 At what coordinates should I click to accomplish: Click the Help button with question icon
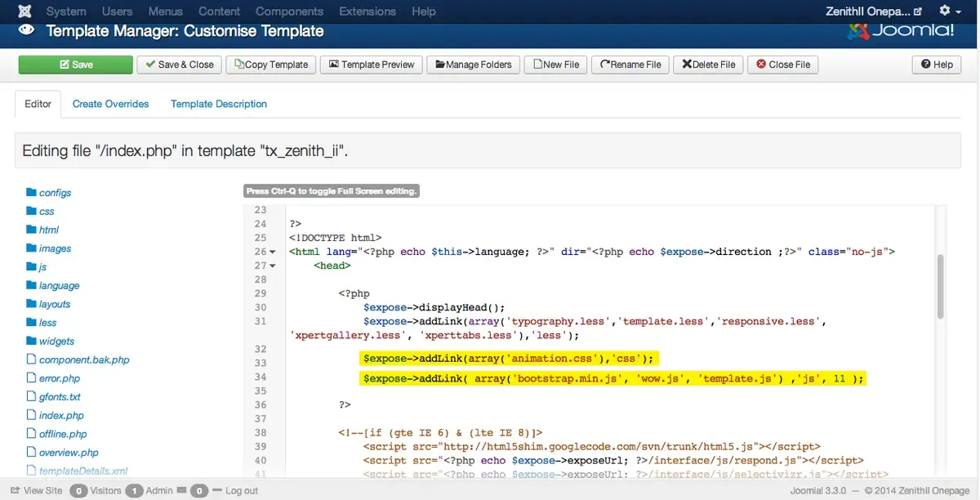pos(937,65)
